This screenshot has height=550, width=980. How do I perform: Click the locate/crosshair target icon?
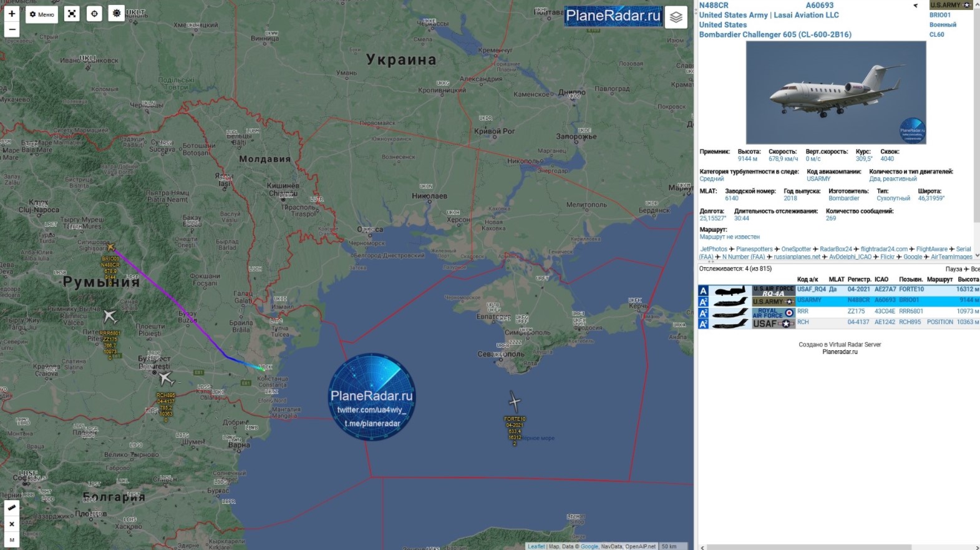pyautogui.click(x=94, y=14)
